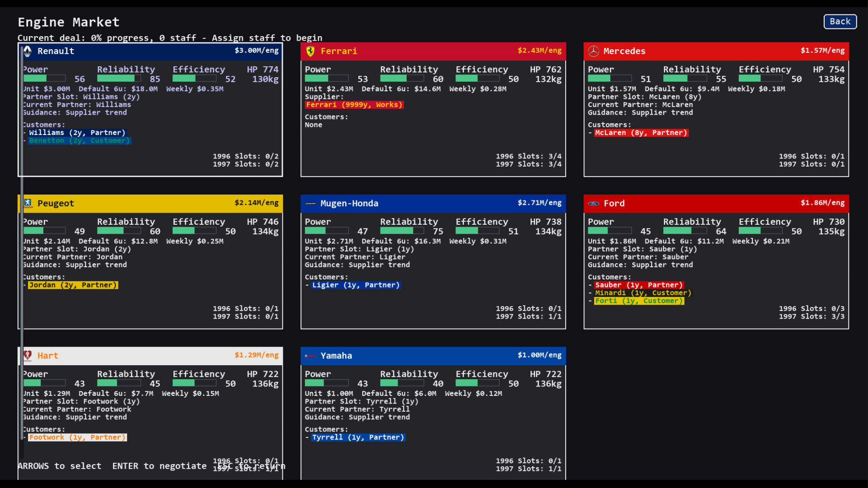Click the Ferrari (9999y, Works) supplier tag

[354, 105]
